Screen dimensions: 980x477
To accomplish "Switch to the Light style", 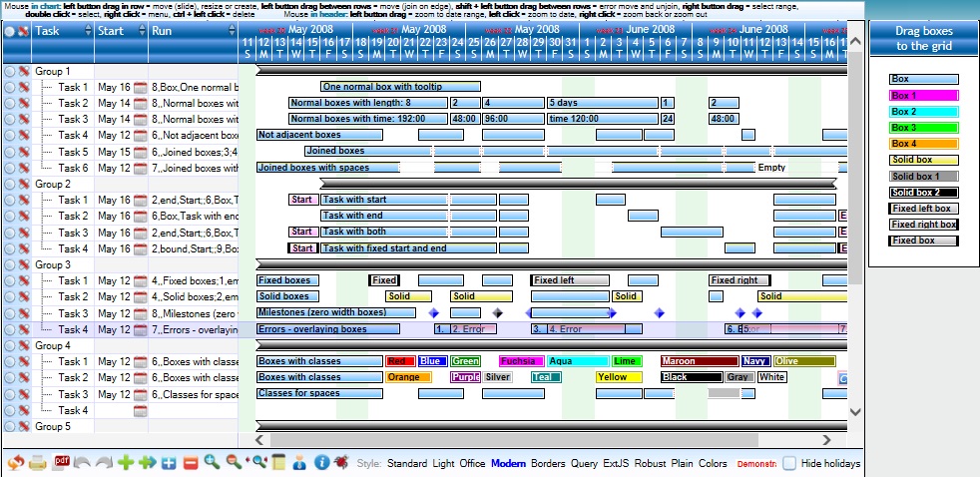I will point(443,463).
